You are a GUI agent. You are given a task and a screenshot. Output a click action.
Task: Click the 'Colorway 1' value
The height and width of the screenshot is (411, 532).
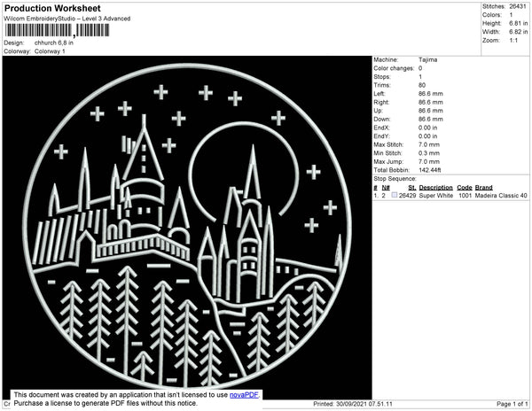[50, 51]
